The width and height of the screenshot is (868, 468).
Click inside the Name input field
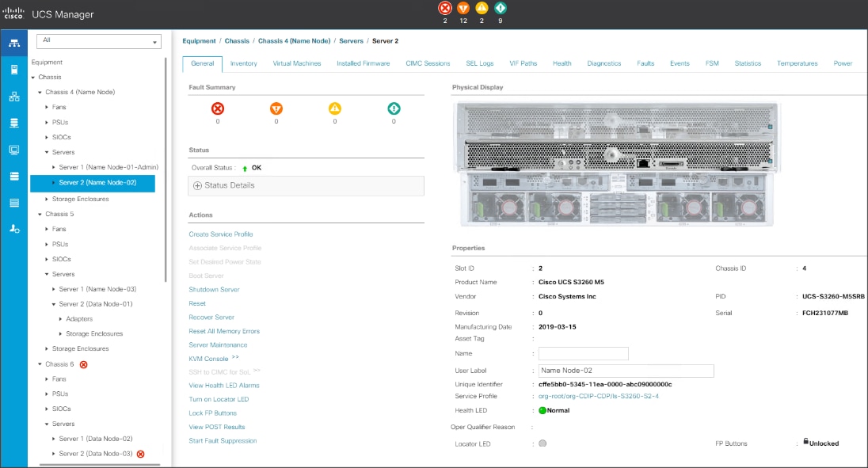click(584, 353)
